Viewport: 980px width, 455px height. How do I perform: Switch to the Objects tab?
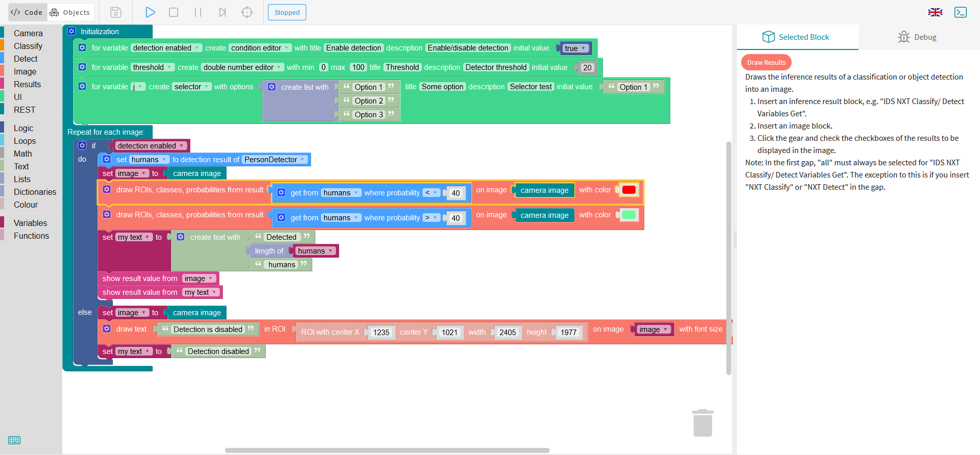click(x=70, y=12)
